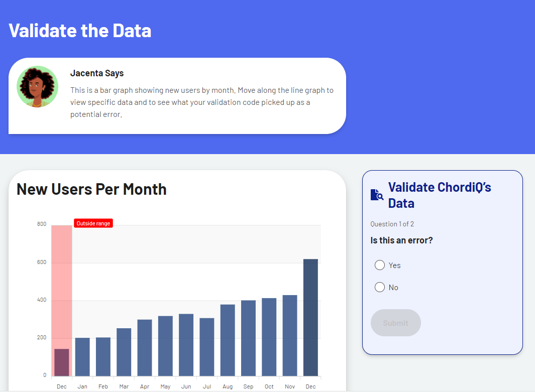
Task: Select the Apr bar
Action: pyautogui.click(x=145, y=348)
